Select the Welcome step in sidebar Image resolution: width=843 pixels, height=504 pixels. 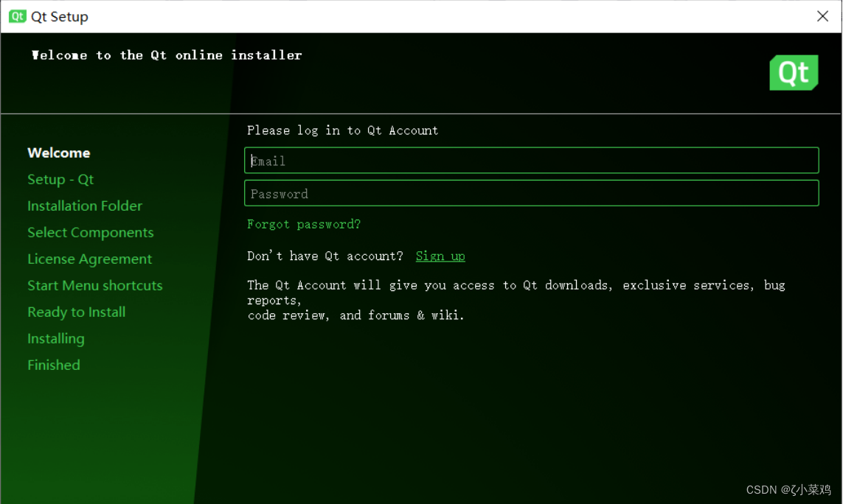58,153
